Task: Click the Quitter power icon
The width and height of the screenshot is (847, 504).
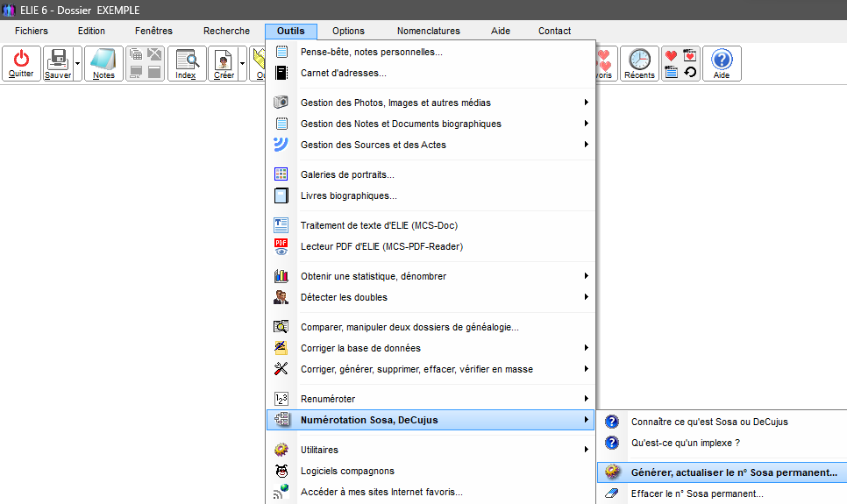Action: [21, 60]
